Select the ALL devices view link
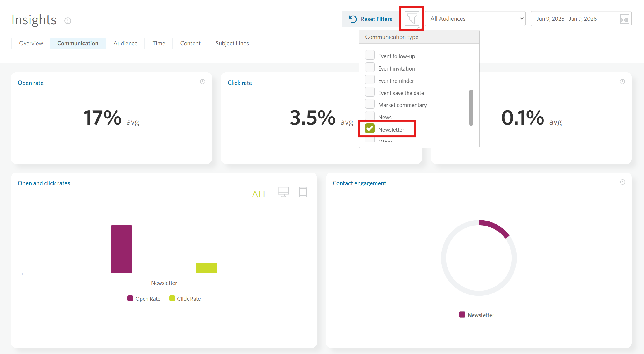The height and width of the screenshot is (354, 644). (260, 194)
